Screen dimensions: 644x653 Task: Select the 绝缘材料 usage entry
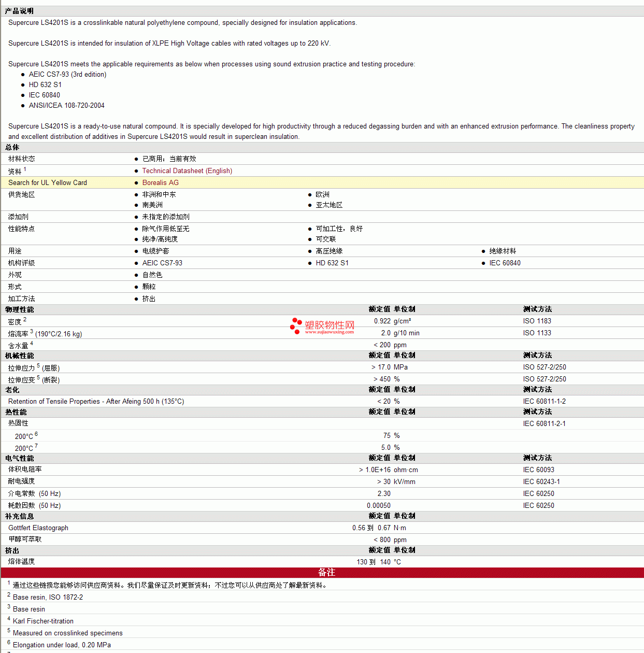point(503,251)
